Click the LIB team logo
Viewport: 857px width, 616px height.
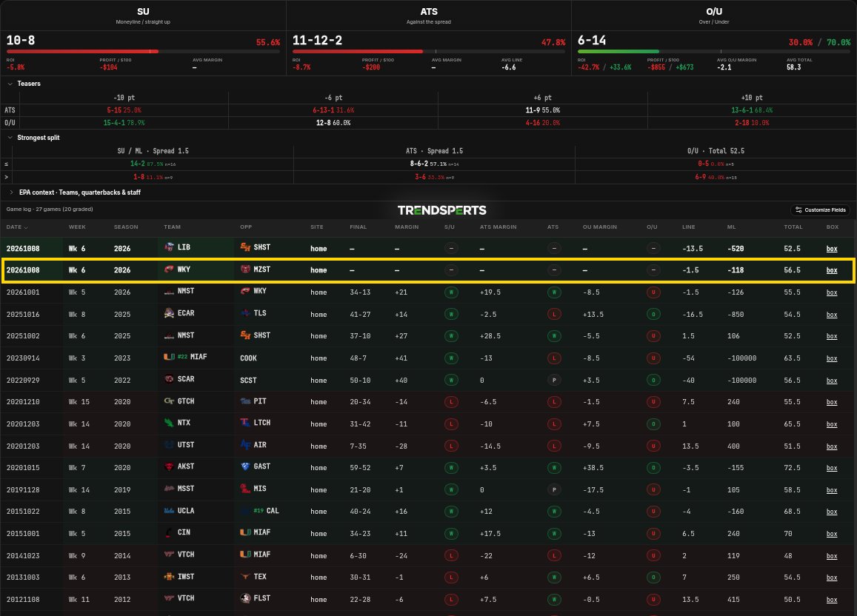tap(170, 247)
